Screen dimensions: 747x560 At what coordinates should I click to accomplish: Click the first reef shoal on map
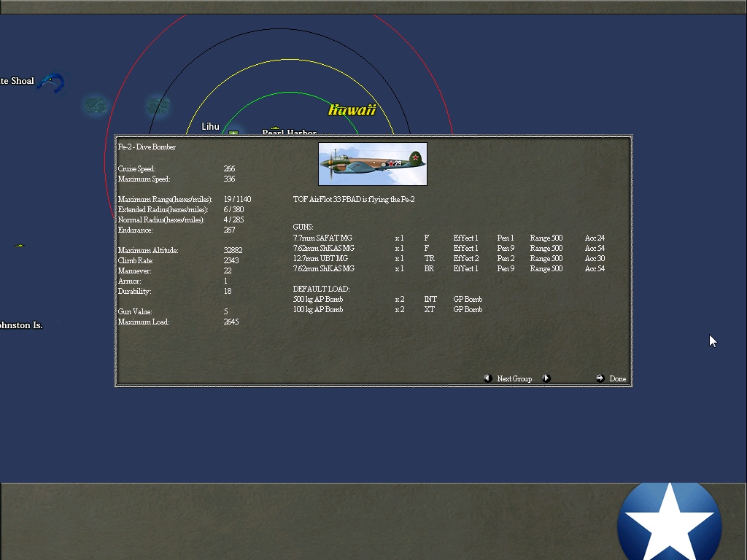click(96, 105)
